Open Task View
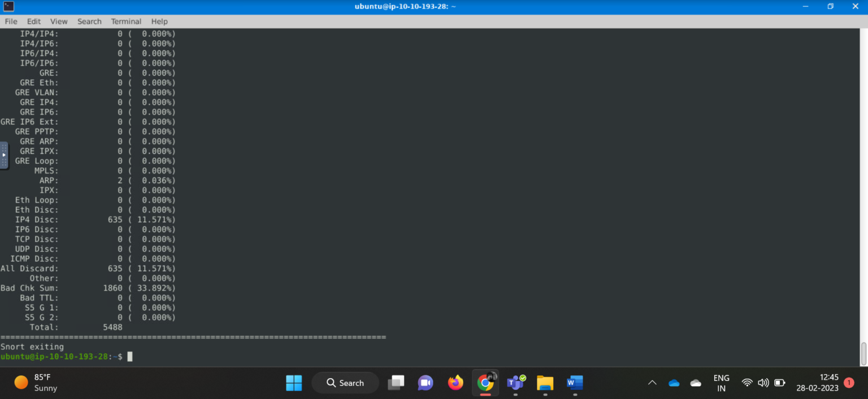Viewport: 868px width, 399px height. 396,383
